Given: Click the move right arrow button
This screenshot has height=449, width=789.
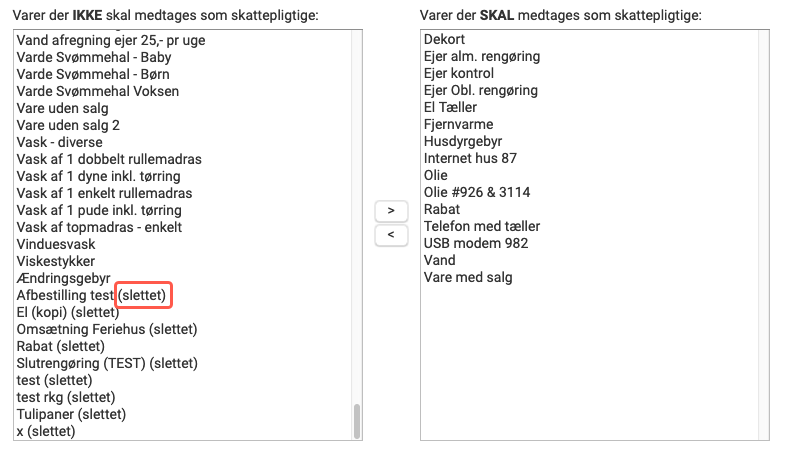Looking at the screenshot, I should pos(391,211).
